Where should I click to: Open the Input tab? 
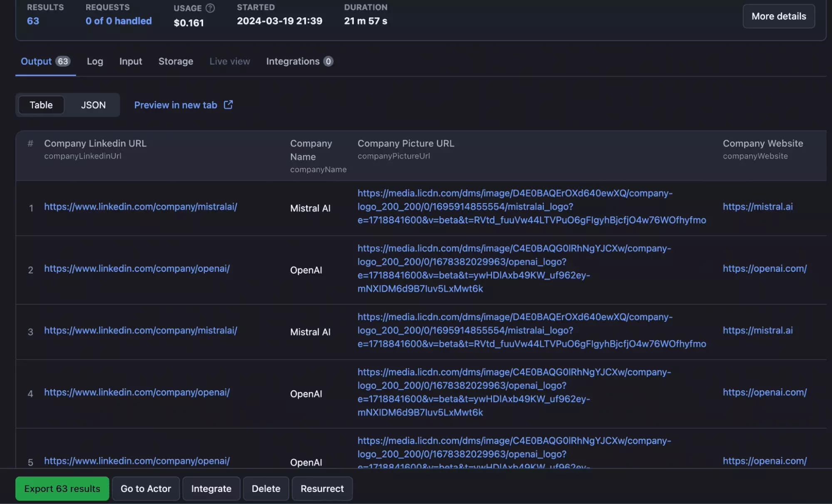tap(130, 61)
